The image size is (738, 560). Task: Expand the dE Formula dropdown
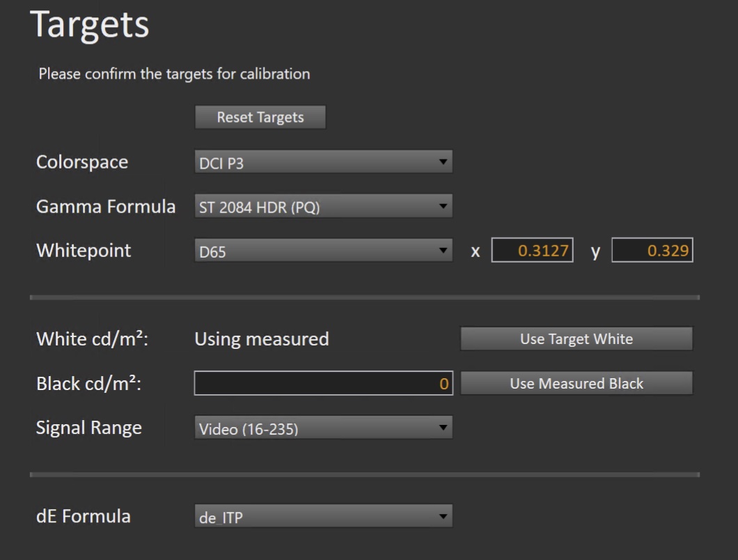coord(322,517)
